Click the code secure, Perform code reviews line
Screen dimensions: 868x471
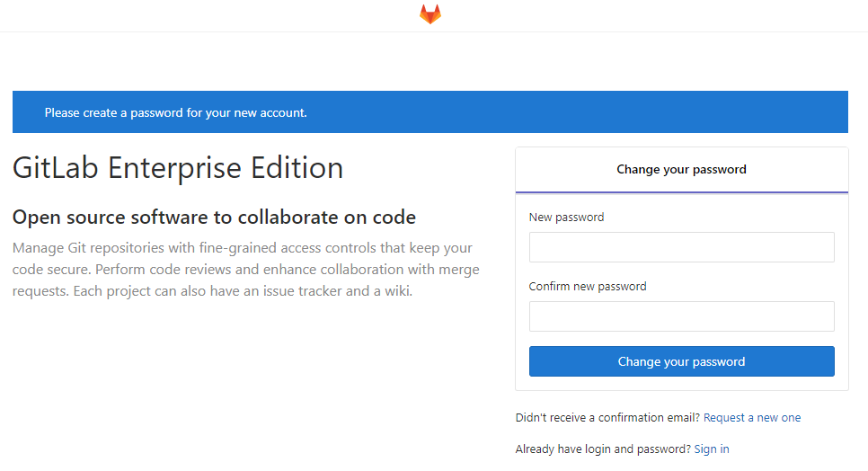point(246,270)
